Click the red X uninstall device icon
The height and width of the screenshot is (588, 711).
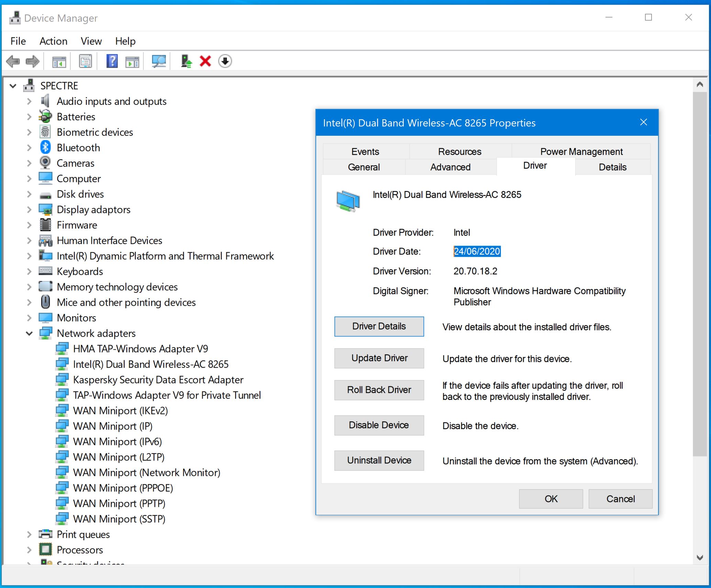tap(205, 62)
